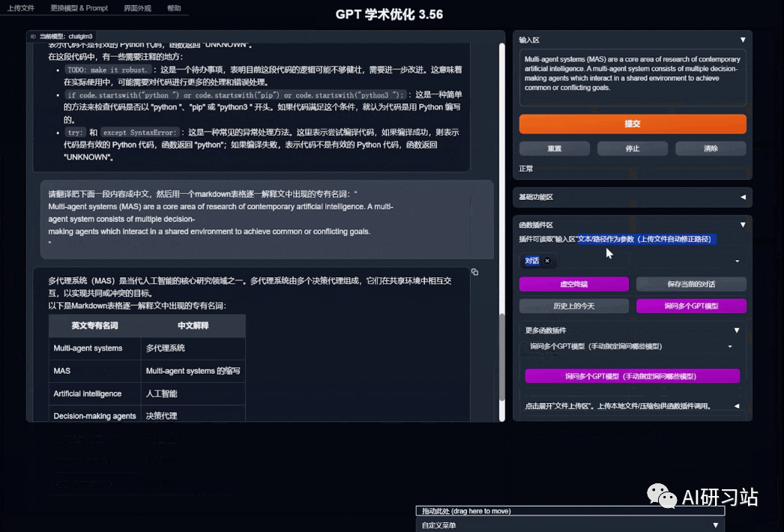Screen dimensions: 784x532
Task: Click the except SyntaxError: code snippet
Action: point(139,133)
